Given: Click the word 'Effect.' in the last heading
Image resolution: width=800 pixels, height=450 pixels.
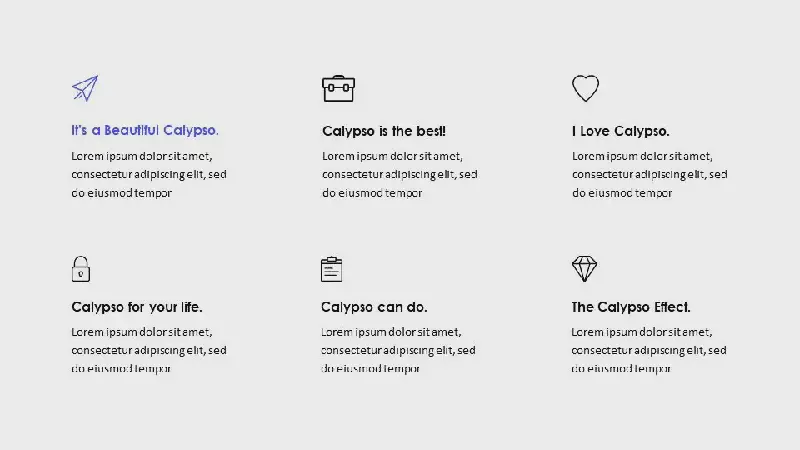Looking at the screenshot, I should pos(672,307).
